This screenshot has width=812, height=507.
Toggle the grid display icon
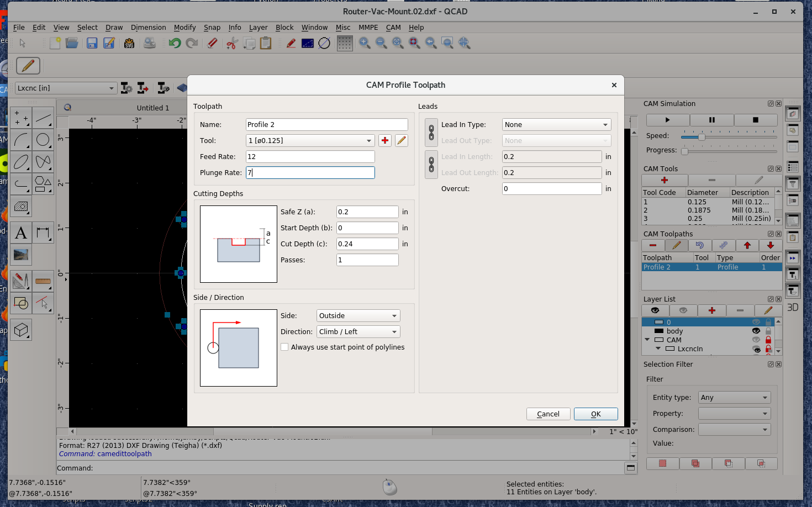pos(345,43)
